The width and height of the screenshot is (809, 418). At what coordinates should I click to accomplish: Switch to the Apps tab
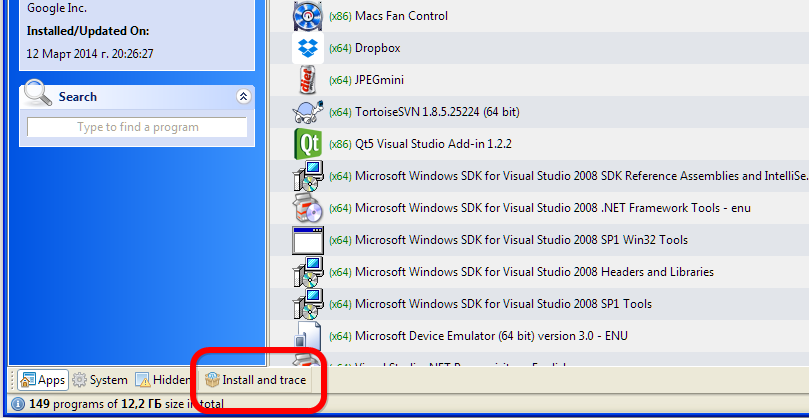[x=42, y=380]
